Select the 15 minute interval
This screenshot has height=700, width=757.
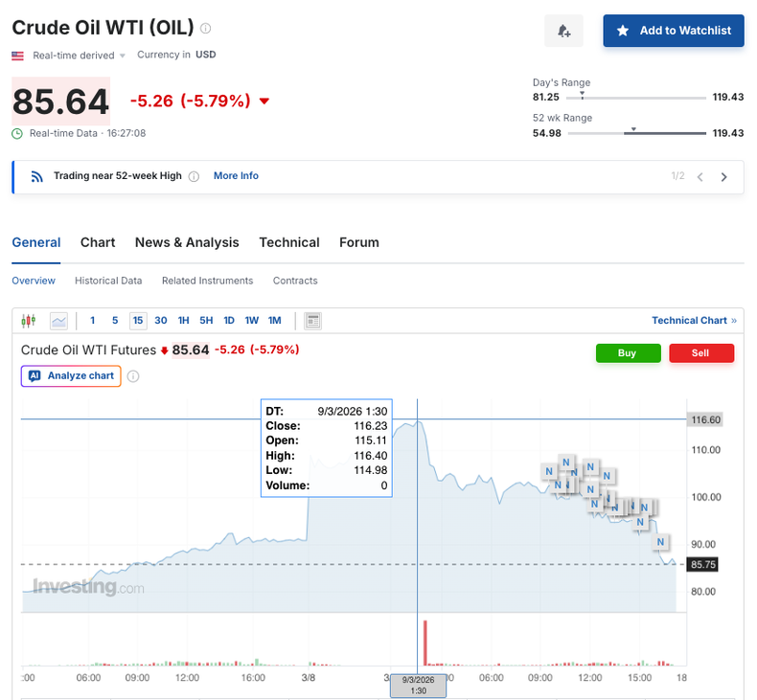pyautogui.click(x=138, y=321)
